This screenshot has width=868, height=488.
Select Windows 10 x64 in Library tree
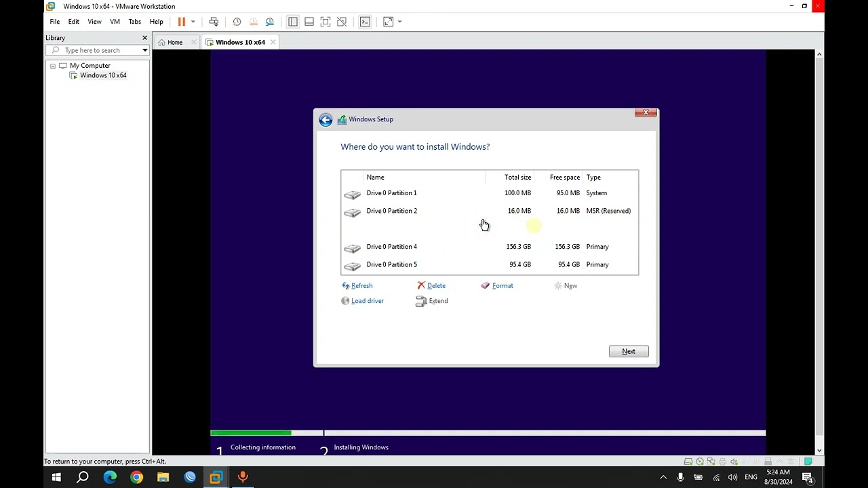coord(103,75)
